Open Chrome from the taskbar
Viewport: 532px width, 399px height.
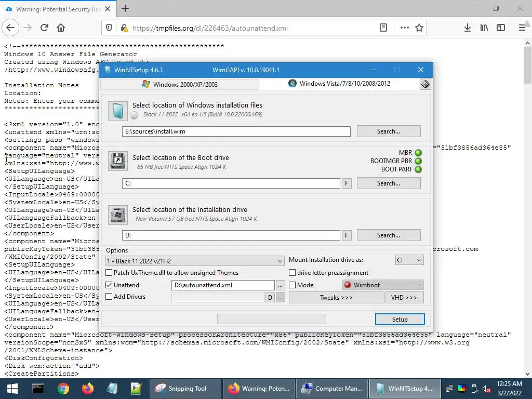click(x=63, y=389)
